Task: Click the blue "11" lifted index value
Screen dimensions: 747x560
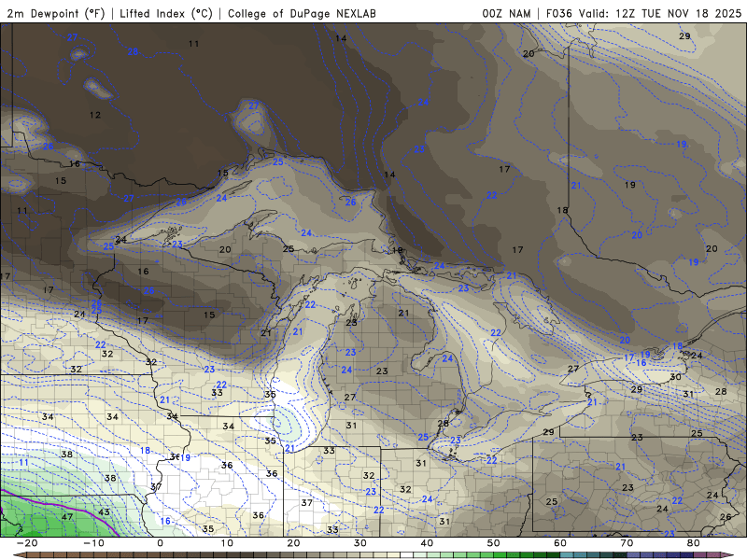Action: [24, 462]
